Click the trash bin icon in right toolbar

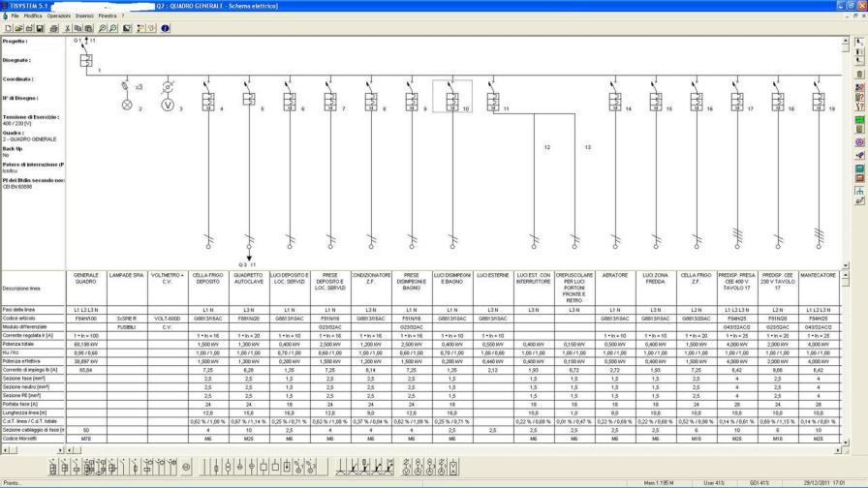[859, 75]
